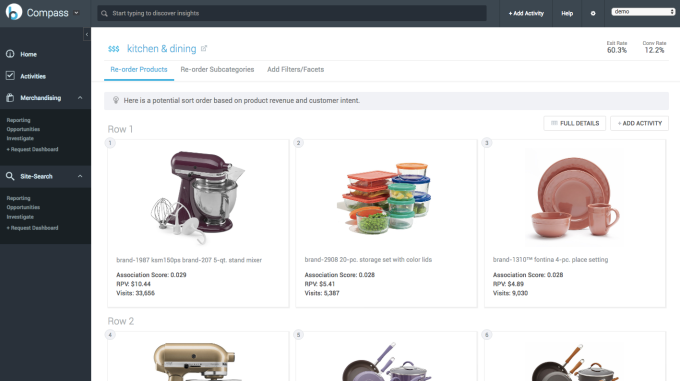The image size is (680, 381).
Task: Click Site-Search Request Dashboard link
Action: (x=32, y=228)
